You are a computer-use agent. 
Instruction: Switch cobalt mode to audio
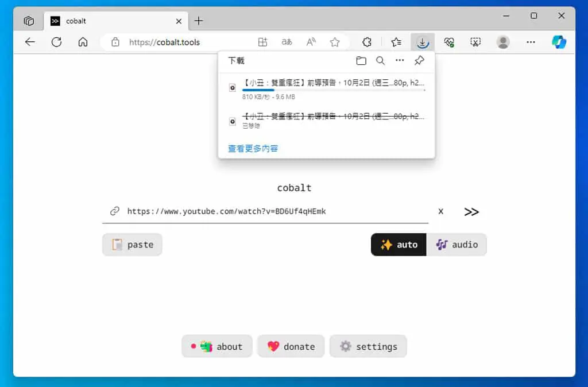coord(457,245)
